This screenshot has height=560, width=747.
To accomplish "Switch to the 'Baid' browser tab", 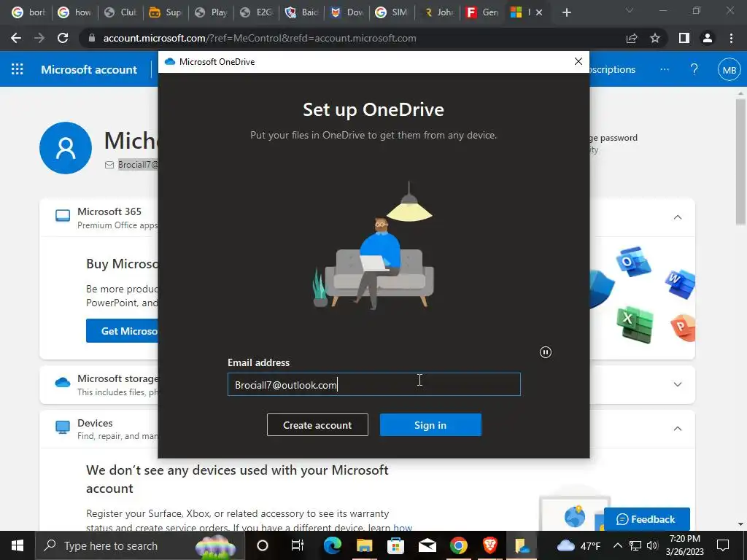I will point(302,13).
